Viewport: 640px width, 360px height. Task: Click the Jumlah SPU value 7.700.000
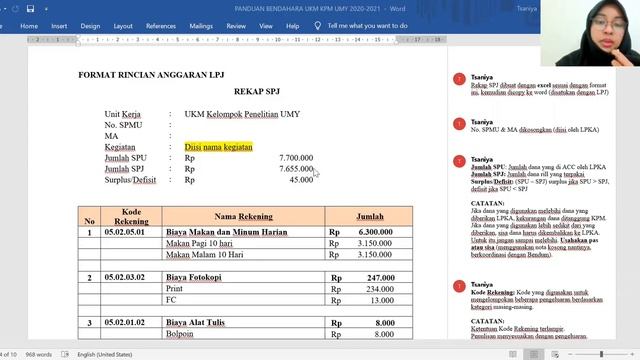tap(296, 158)
